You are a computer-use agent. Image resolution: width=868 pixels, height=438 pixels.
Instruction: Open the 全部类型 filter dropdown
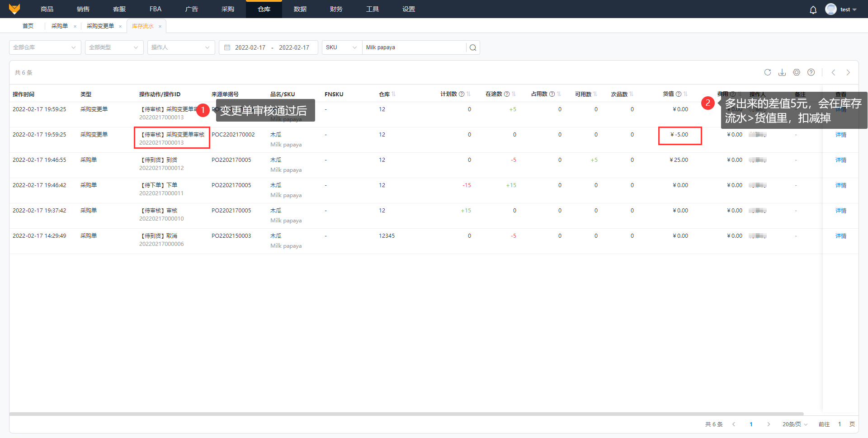114,47
